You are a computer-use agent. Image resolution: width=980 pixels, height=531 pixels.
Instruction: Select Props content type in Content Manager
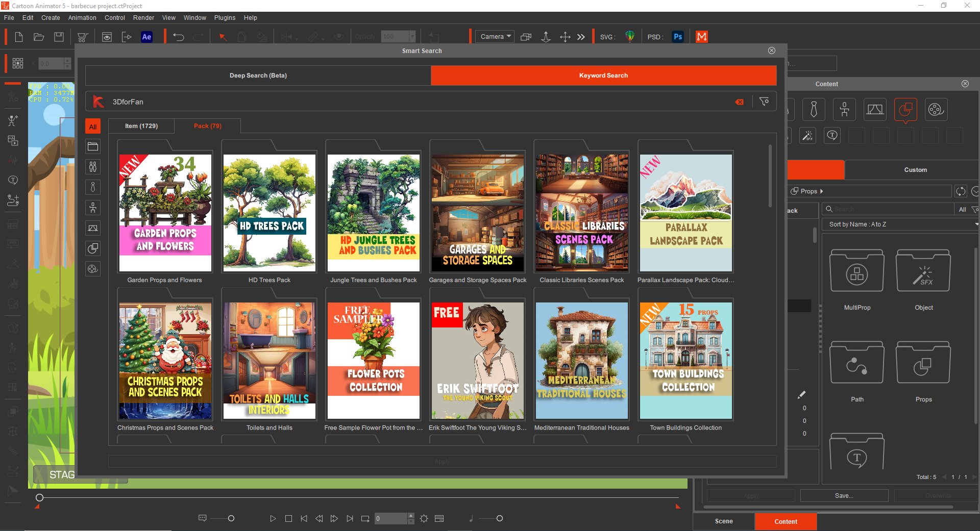pyautogui.click(x=905, y=109)
